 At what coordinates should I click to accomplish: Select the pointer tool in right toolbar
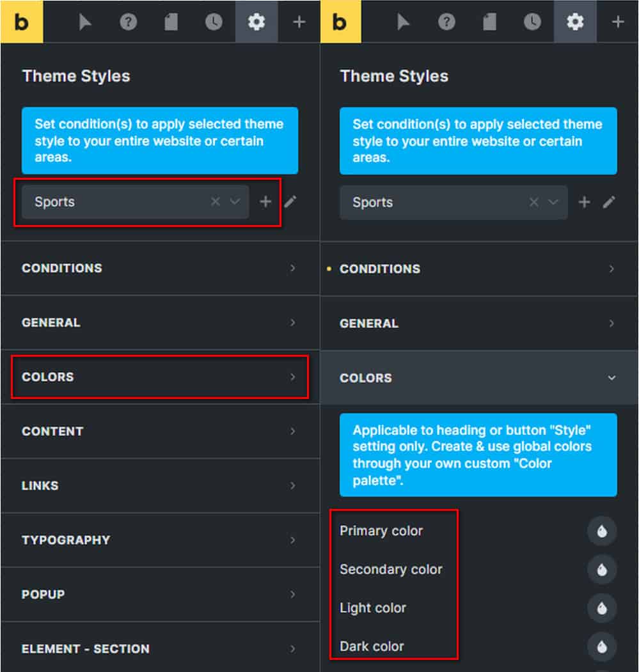coord(403,22)
